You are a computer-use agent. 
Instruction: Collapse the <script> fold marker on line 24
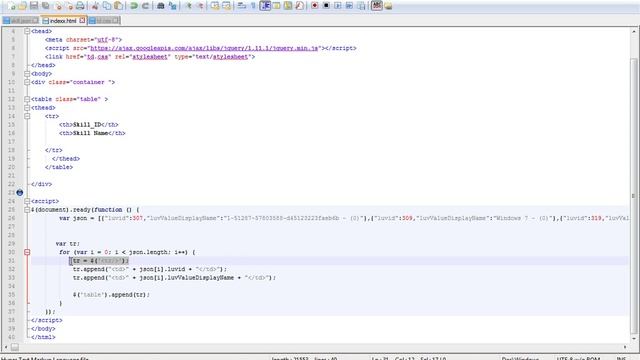click(x=27, y=201)
